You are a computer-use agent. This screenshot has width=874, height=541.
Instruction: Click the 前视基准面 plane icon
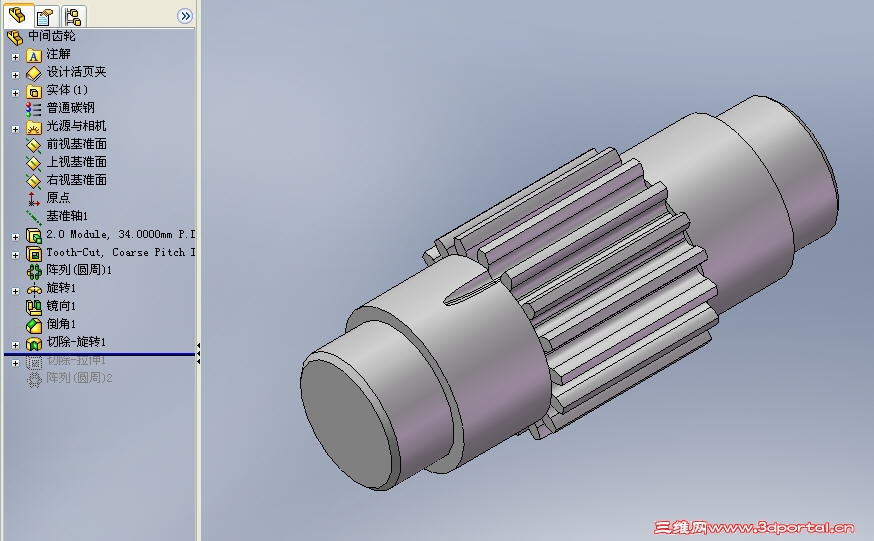point(33,145)
